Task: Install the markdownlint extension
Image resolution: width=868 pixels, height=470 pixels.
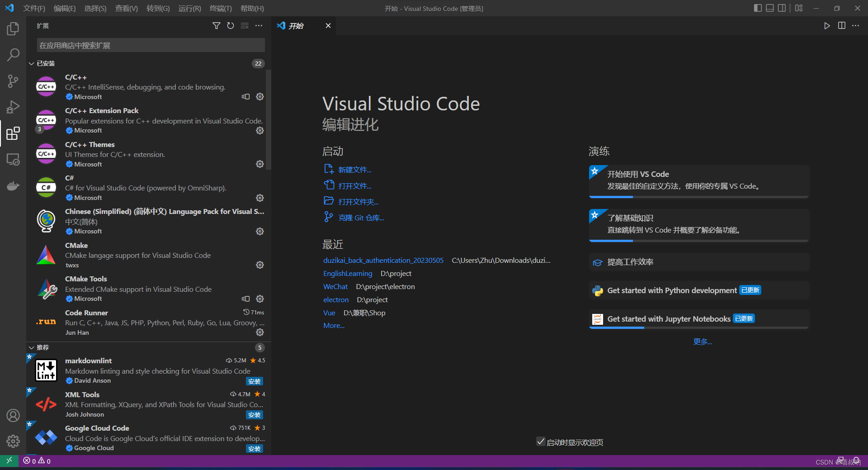Action: [x=255, y=381]
